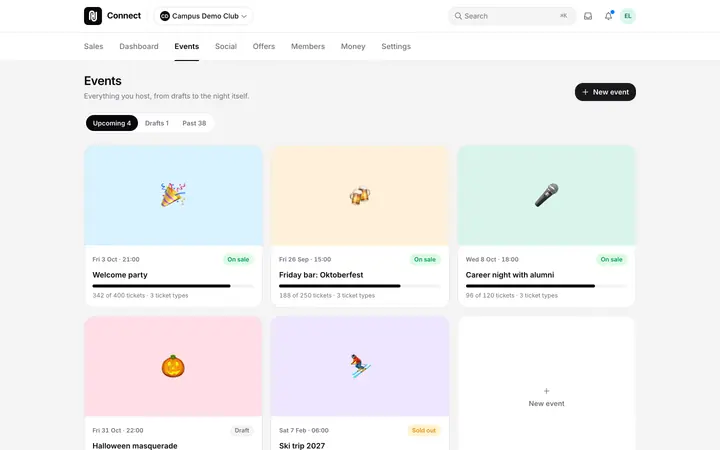Click "Wed 8 Oct · 18:00" date
Screen dimensions: 720x450
492,259
